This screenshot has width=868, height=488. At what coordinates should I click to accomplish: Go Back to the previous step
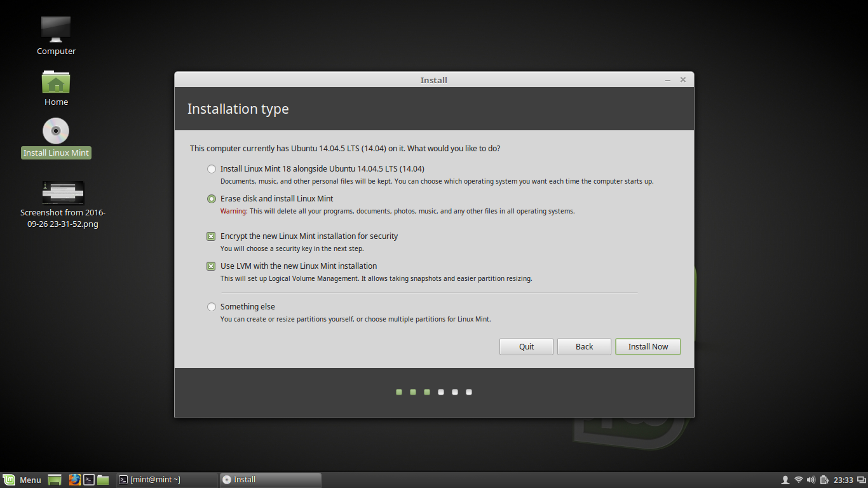584,346
